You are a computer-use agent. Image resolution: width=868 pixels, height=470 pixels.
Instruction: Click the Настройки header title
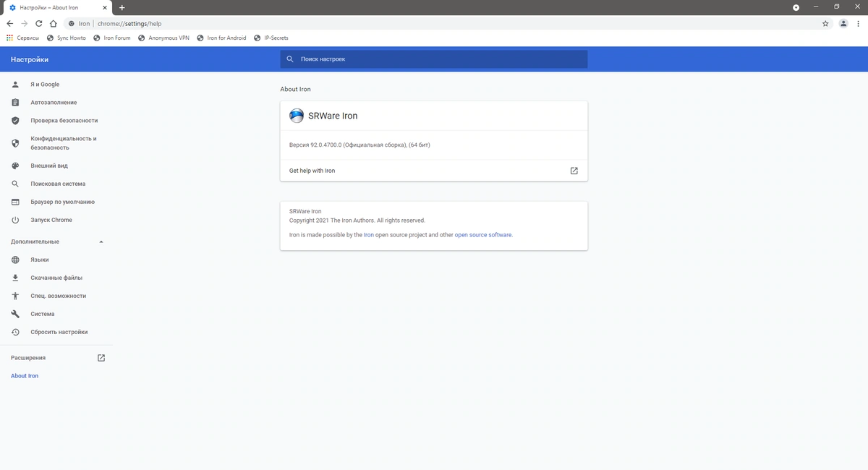(30, 59)
